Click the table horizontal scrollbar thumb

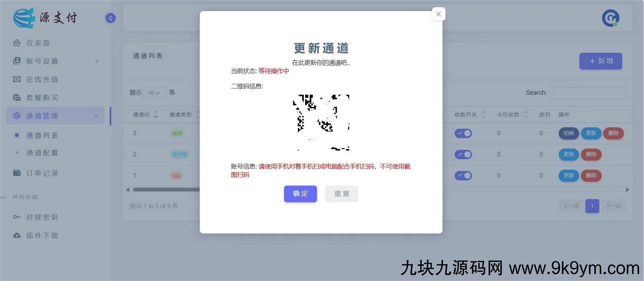(166, 190)
